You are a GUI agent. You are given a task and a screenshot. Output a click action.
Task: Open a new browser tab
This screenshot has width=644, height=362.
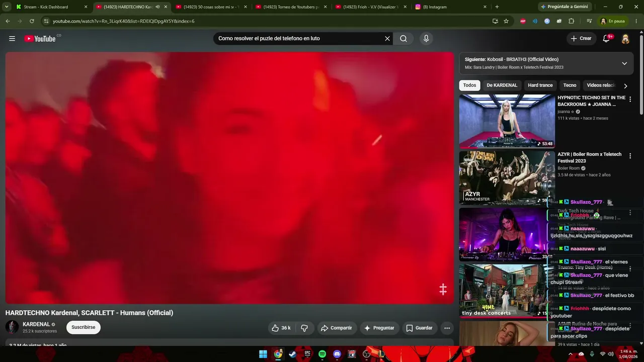(497, 7)
